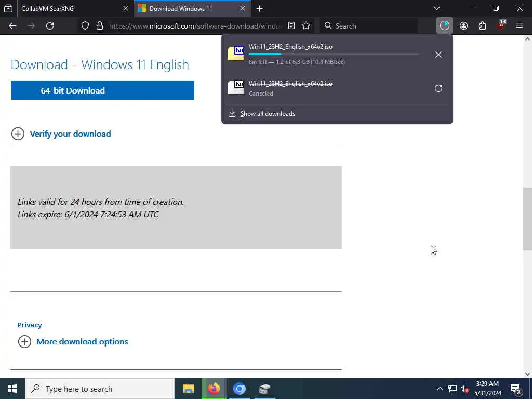Close the CollabVM SearXNG tab
This screenshot has width=532, height=399.
tap(126, 9)
